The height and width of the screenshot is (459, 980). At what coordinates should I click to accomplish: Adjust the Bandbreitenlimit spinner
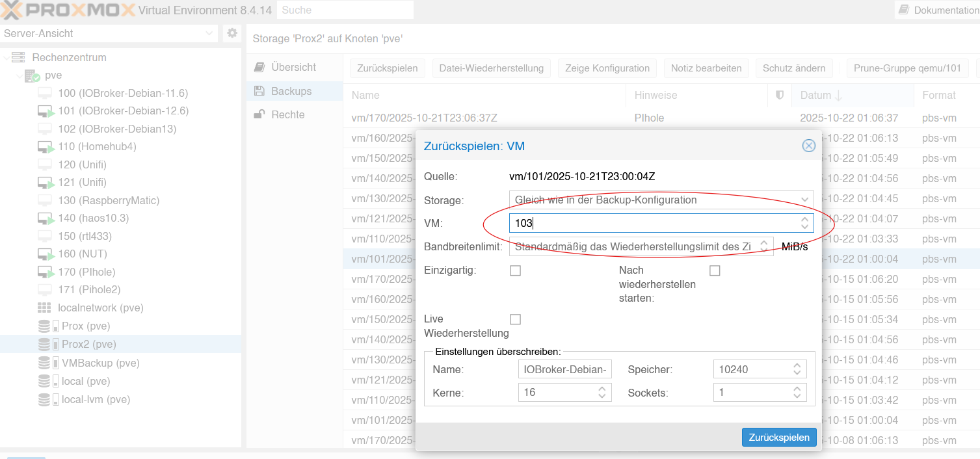pos(765,246)
